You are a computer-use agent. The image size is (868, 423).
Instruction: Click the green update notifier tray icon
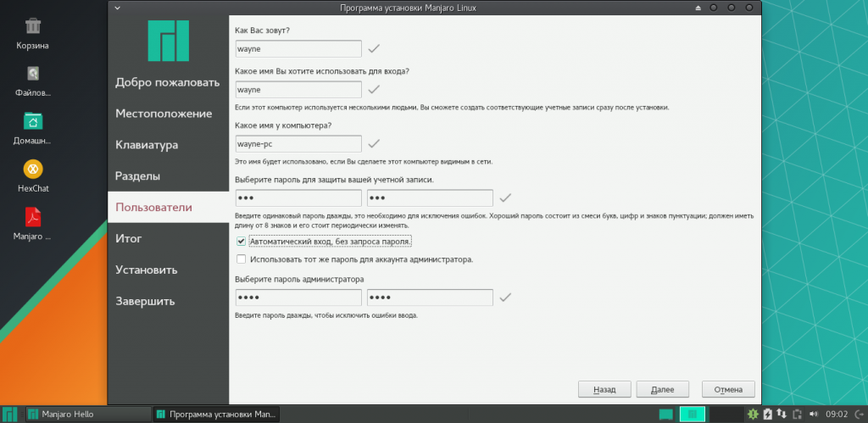coord(753,415)
